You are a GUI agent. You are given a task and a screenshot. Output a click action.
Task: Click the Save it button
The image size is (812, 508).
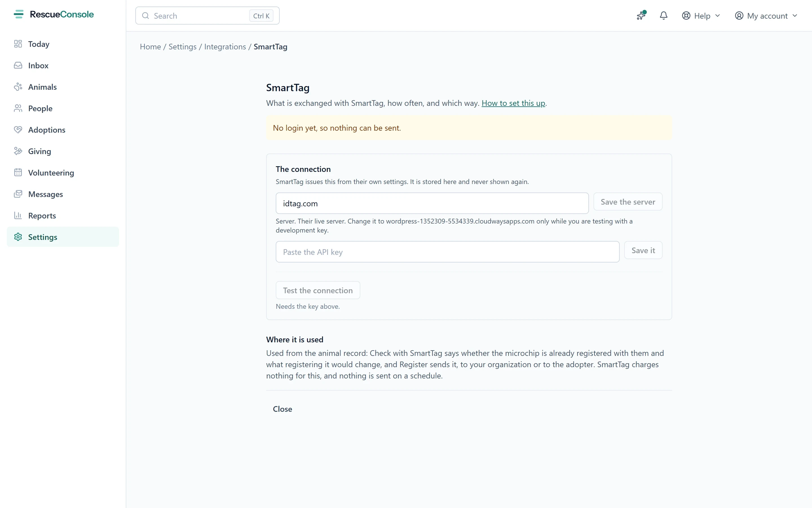[643, 250]
